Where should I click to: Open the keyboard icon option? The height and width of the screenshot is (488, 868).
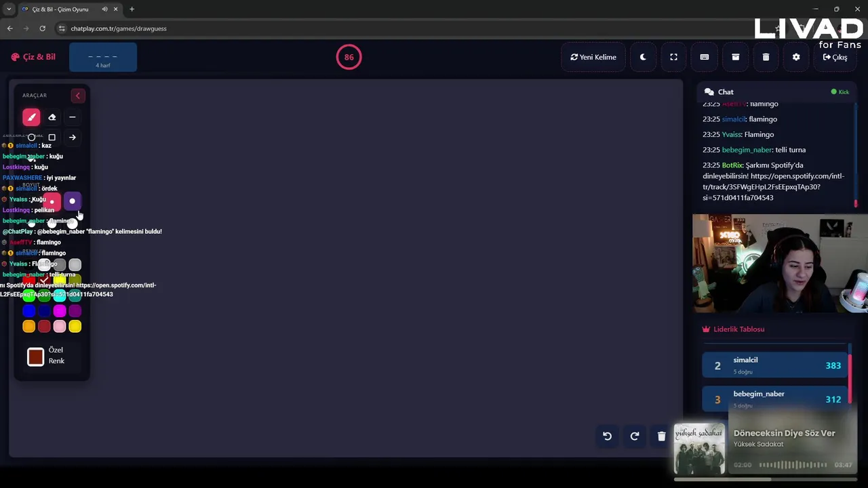pyautogui.click(x=704, y=57)
